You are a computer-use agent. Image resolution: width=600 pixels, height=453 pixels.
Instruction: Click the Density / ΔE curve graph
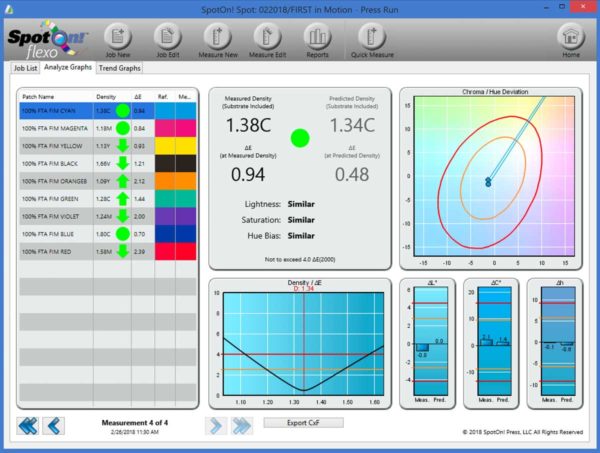click(303, 344)
